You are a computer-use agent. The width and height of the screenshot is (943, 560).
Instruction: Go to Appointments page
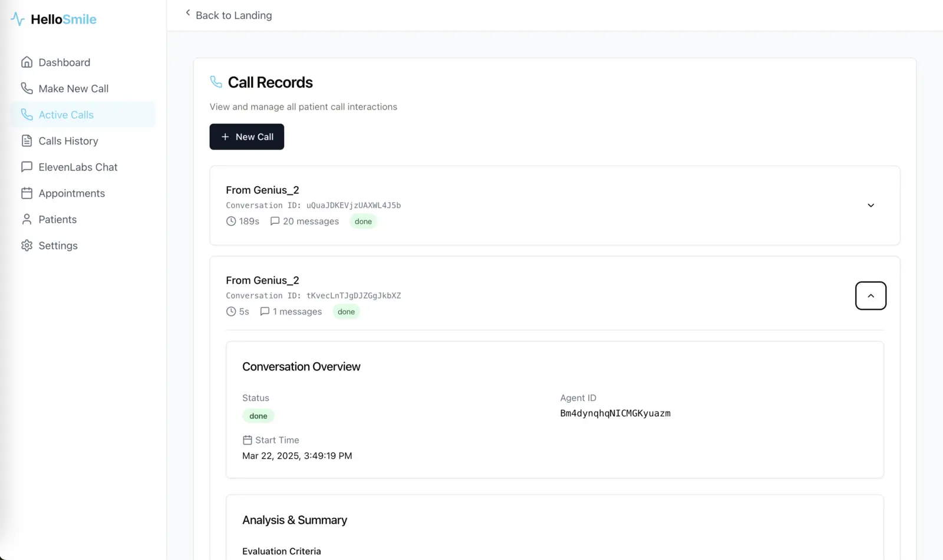tap(83, 193)
